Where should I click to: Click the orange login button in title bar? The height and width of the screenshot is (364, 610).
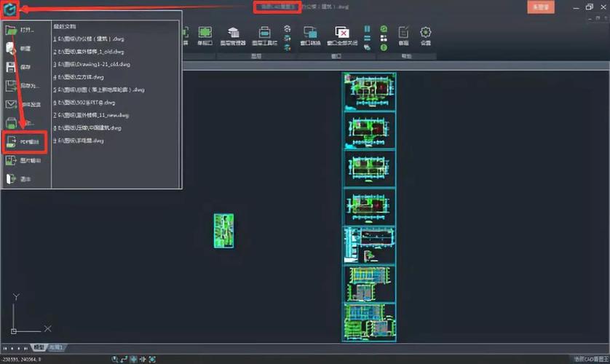540,7
